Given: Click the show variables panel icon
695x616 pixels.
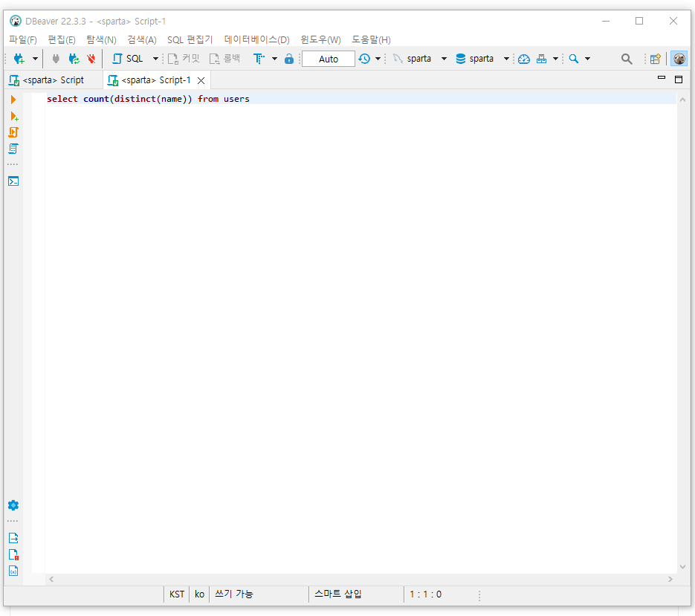Looking at the screenshot, I should tap(13, 571).
